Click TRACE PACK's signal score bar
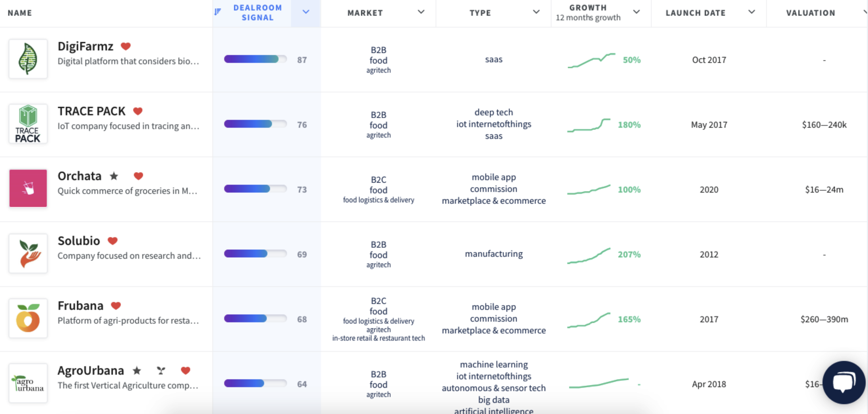This screenshot has width=868, height=414. pos(255,124)
